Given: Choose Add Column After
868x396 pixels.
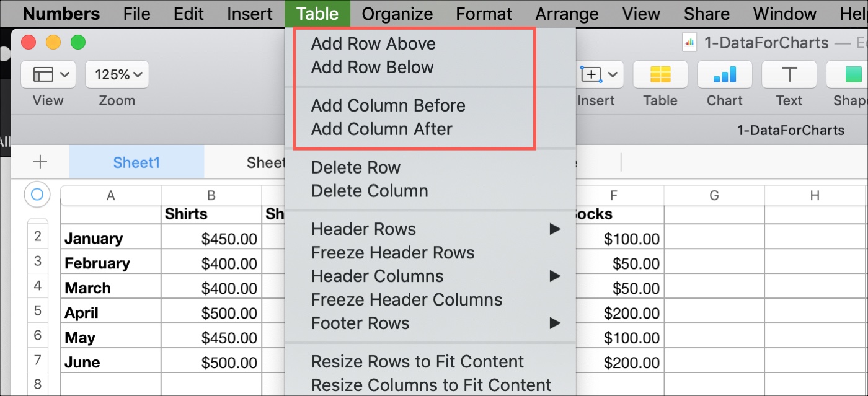Looking at the screenshot, I should (382, 129).
